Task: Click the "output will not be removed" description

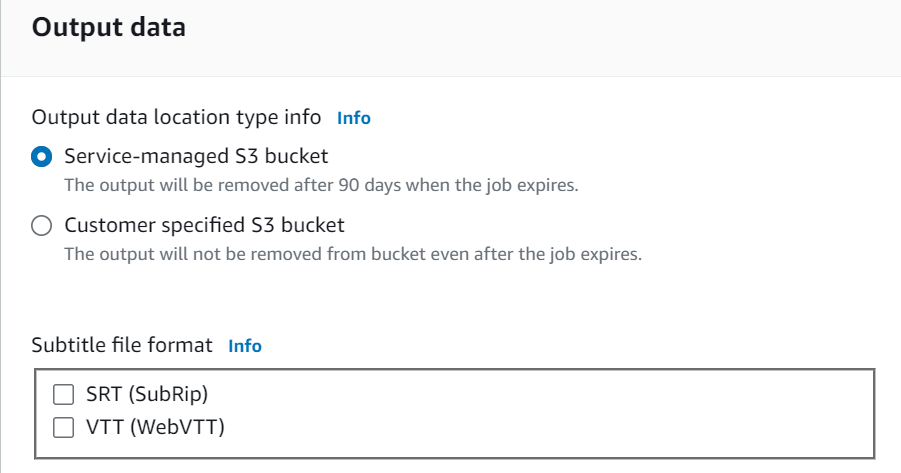Action: [352, 254]
